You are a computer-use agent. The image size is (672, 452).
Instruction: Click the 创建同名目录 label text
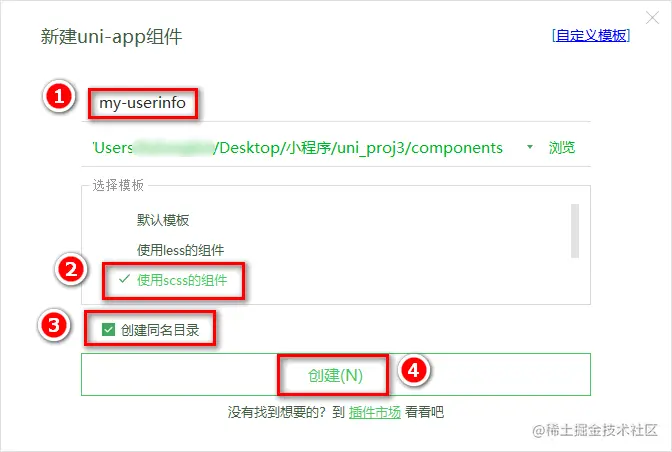pos(160,330)
